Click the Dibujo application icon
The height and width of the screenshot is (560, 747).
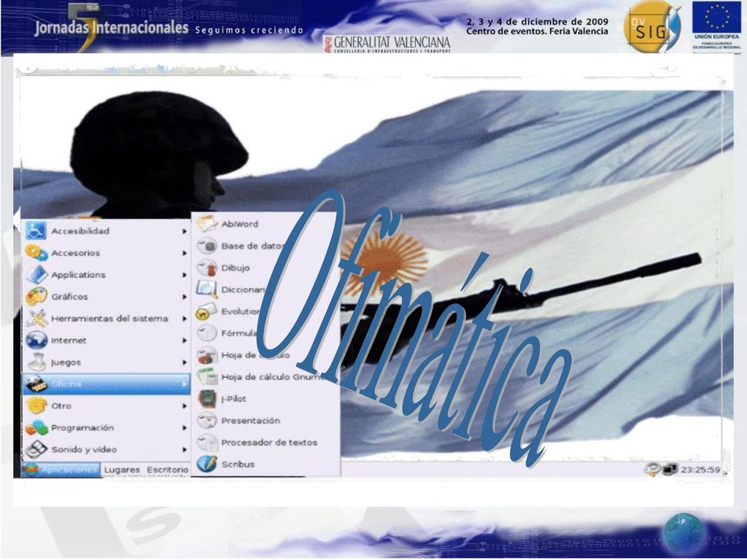pos(206,268)
